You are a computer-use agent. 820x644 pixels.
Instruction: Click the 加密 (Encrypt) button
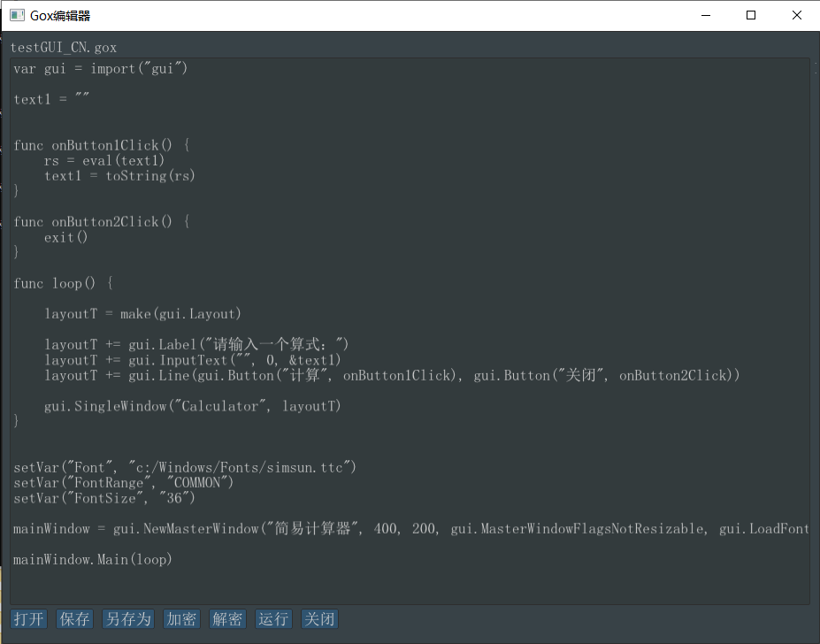click(x=181, y=619)
